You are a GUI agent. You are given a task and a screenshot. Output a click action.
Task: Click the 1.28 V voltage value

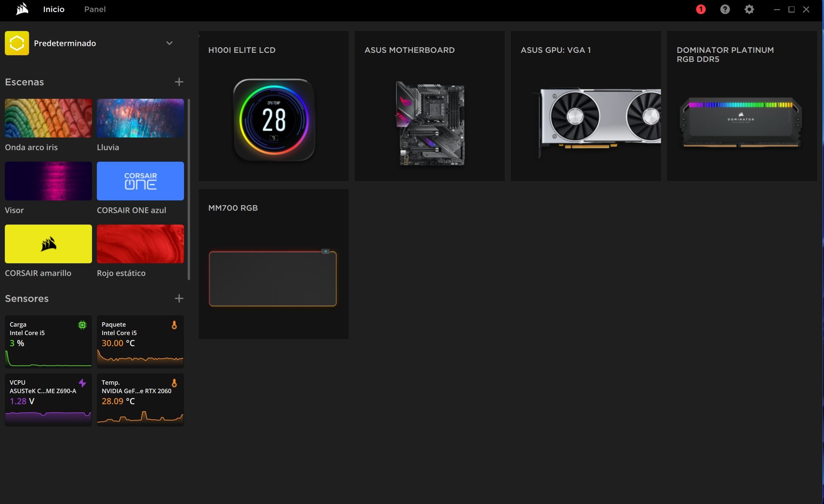[22, 401]
